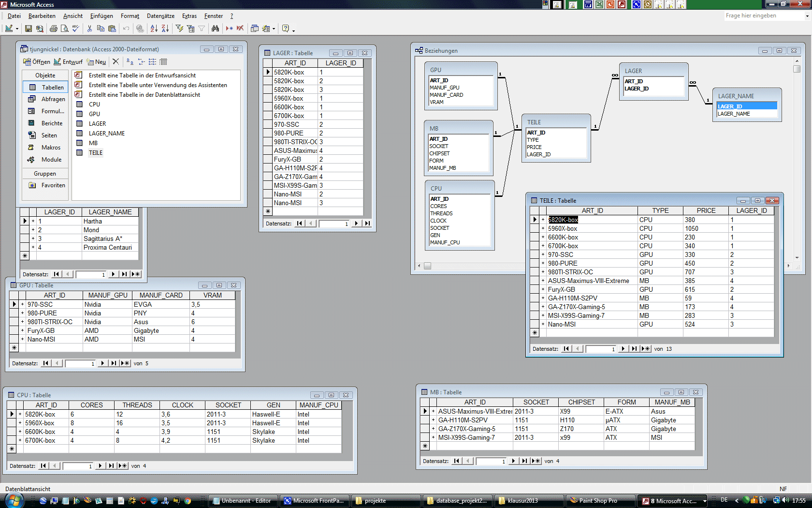The image size is (812, 508).
Task: Open the form-based filter icon
Action: [190, 29]
